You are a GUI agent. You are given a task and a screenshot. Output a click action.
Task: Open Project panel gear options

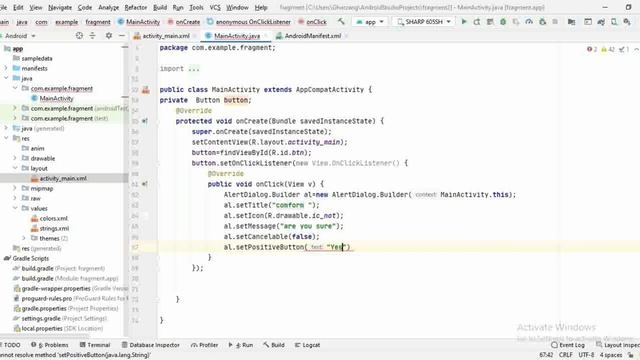(109, 36)
